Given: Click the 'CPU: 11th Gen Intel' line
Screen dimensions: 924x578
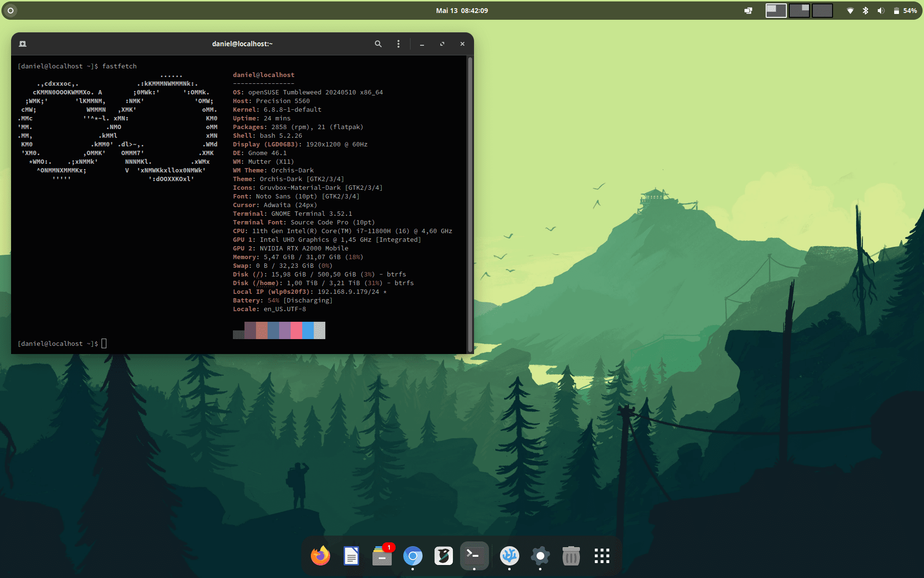Looking at the screenshot, I should 343,231.
